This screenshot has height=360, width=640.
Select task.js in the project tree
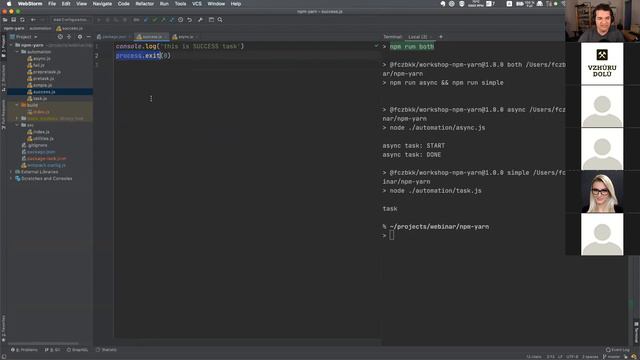(40, 98)
